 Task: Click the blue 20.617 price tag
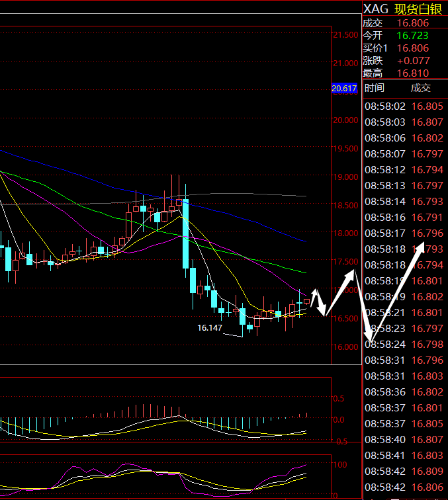344,89
